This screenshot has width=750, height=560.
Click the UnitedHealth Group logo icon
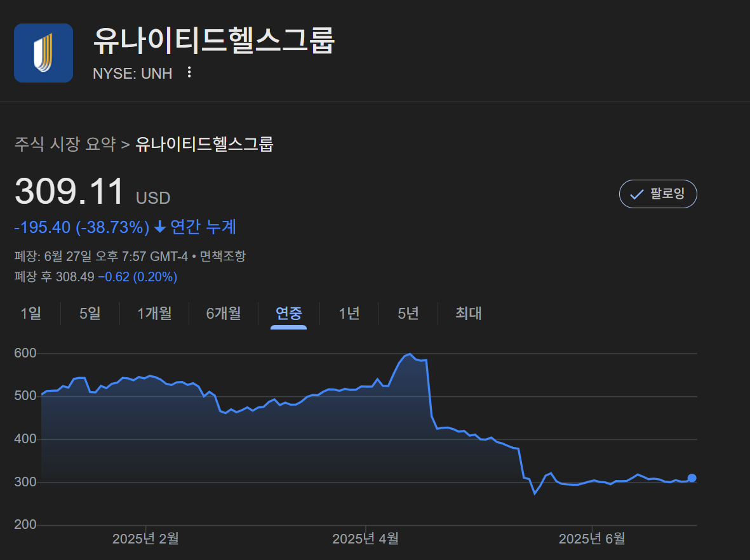click(44, 53)
